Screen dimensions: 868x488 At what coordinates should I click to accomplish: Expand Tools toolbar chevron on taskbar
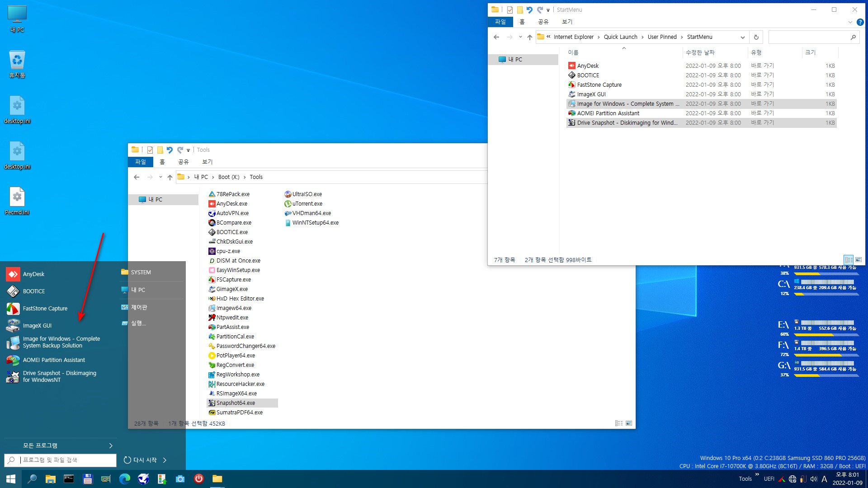757,474
